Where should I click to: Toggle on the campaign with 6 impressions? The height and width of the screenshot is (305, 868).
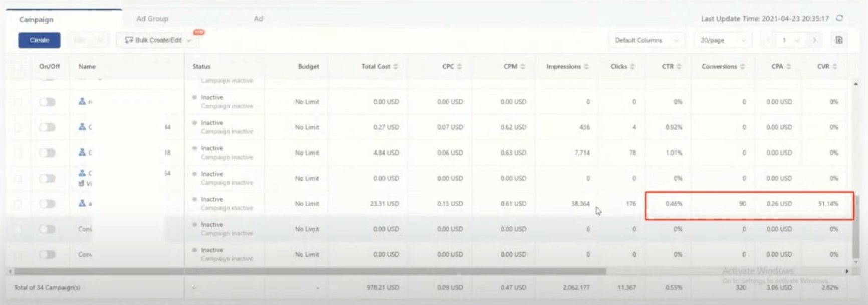[47, 229]
